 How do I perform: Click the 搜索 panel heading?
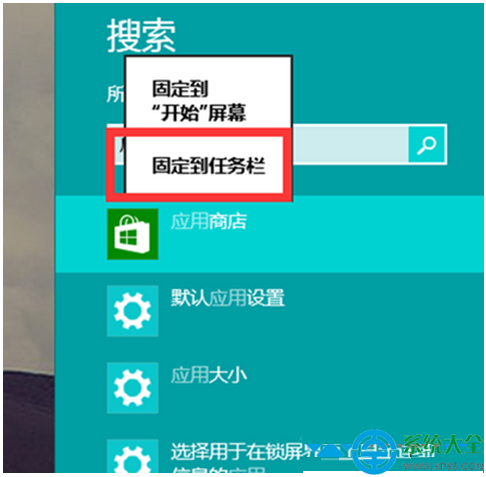(x=141, y=35)
